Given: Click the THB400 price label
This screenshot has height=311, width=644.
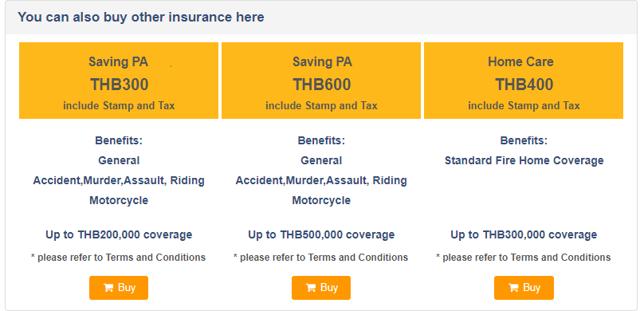Looking at the screenshot, I should tap(524, 85).
